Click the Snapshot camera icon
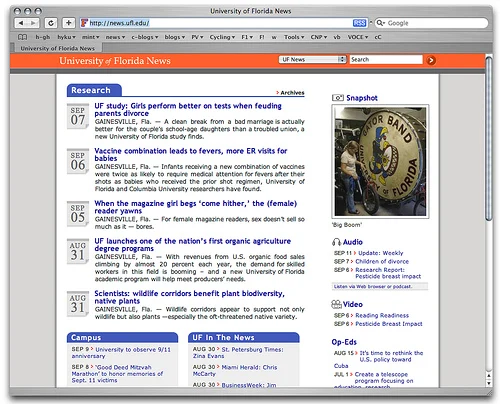500x404 pixels. 338,98
